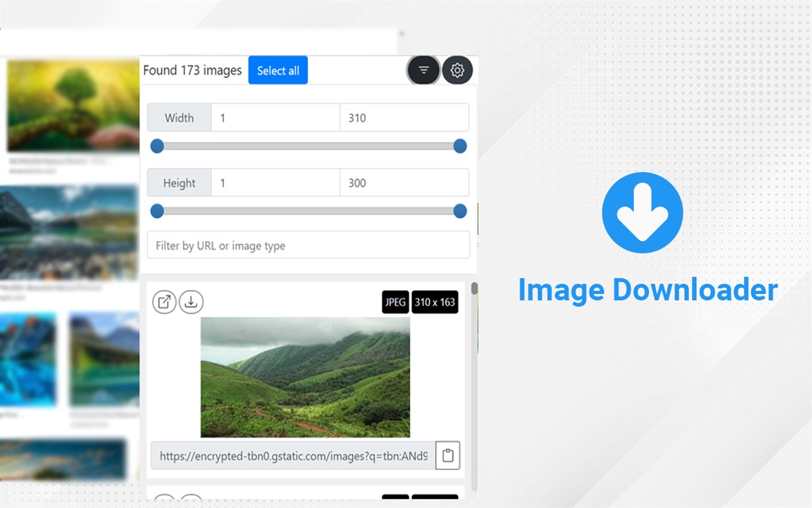The width and height of the screenshot is (812, 508).
Task: Click the Width minimum value field
Action: pyautogui.click(x=274, y=117)
